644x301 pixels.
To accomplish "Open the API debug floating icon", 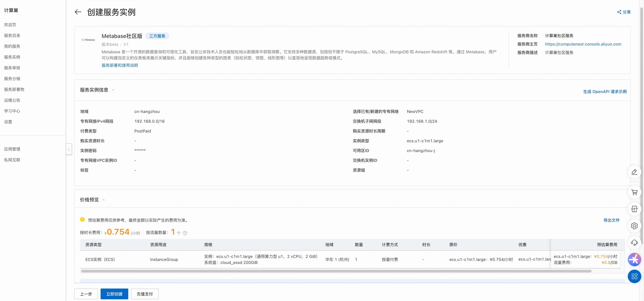I will pyautogui.click(x=634, y=209).
